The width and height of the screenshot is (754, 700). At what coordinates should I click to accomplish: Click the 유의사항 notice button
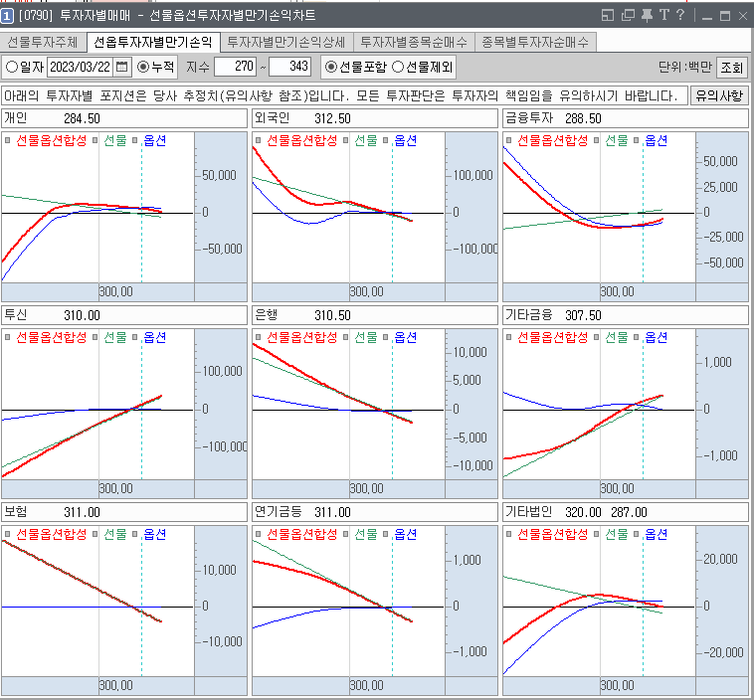pyautogui.click(x=720, y=95)
